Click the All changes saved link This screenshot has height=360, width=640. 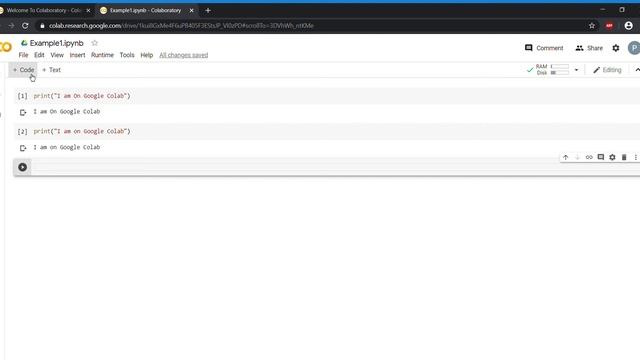(183, 55)
